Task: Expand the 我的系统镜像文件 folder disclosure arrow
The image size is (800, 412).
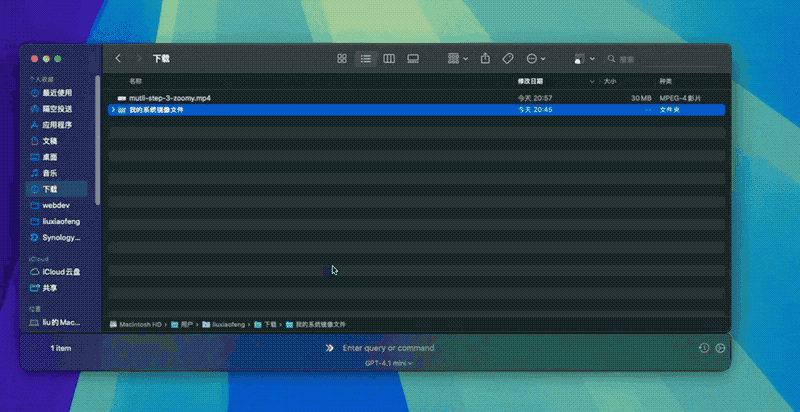Action: coord(113,110)
